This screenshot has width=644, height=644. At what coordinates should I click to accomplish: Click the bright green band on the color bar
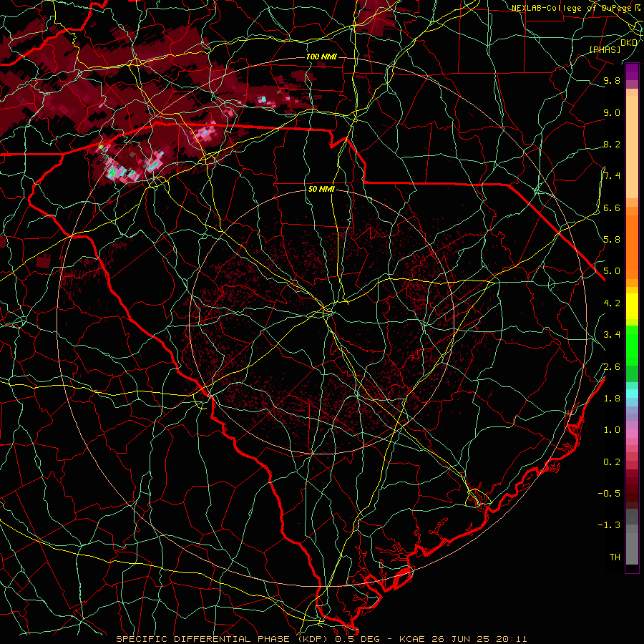click(632, 346)
